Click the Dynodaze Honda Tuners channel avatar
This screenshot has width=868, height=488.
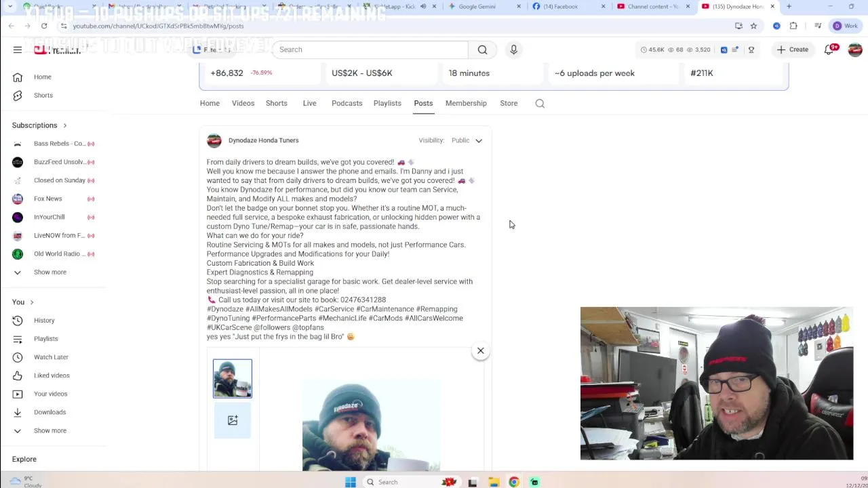tap(214, 140)
